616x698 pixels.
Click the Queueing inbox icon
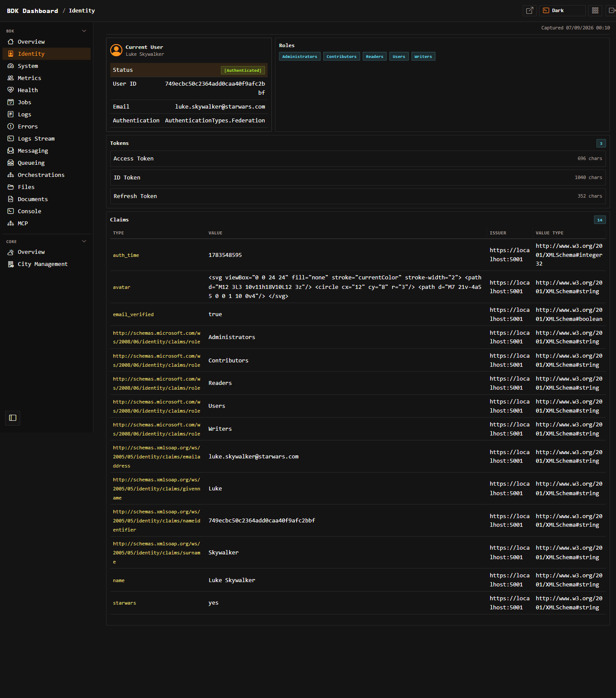pos(11,163)
